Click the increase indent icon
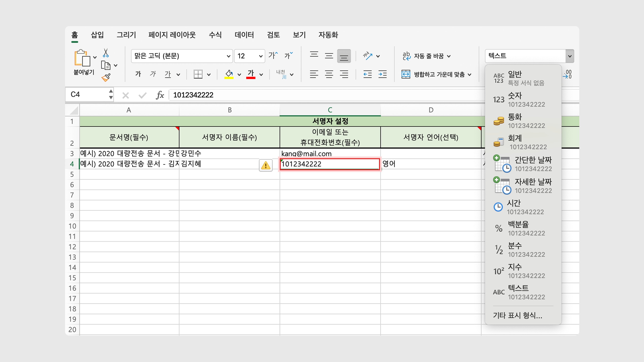Viewport: 644px width, 362px height. click(x=383, y=74)
